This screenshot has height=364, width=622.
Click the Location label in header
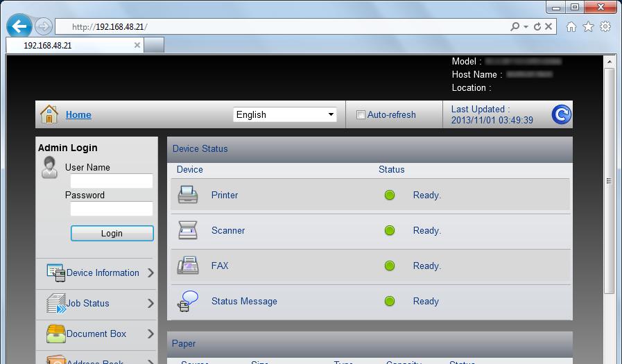pyautogui.click(x=472, y=87)
